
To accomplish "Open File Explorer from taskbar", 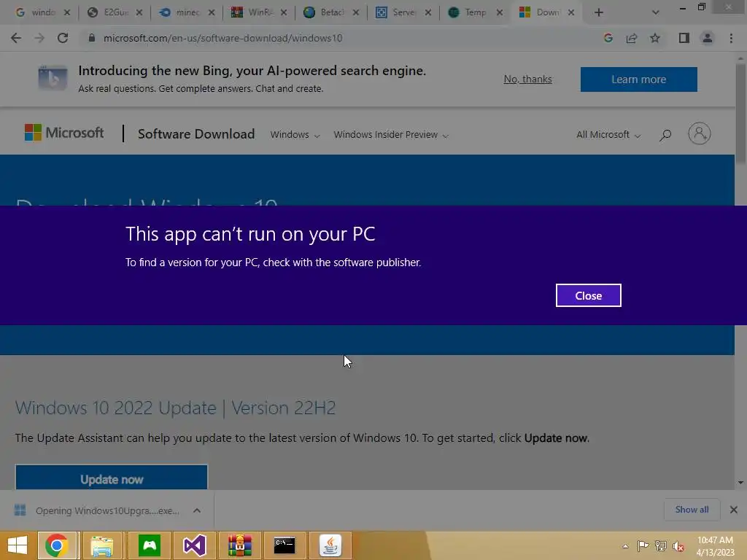I will coord(102,545).
